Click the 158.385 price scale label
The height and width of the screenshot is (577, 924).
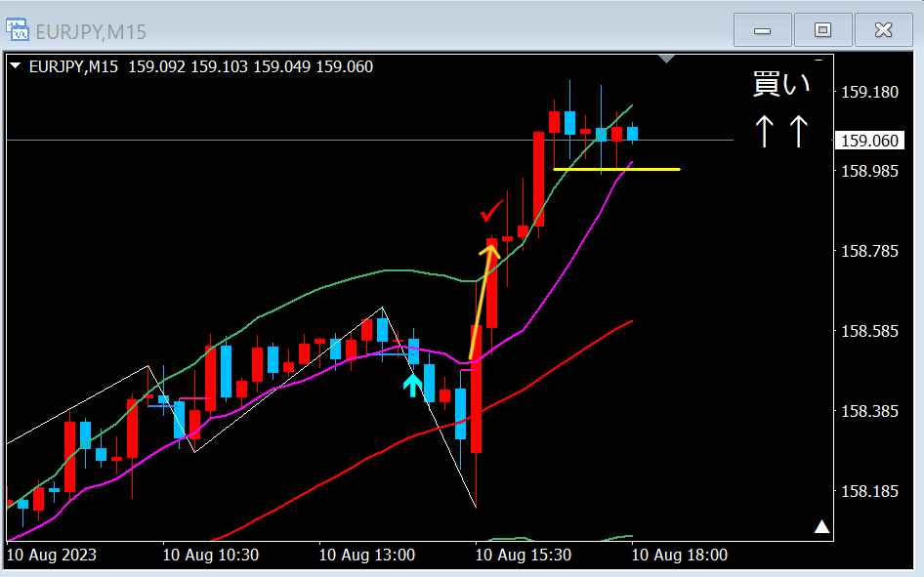tap(869, 411)
